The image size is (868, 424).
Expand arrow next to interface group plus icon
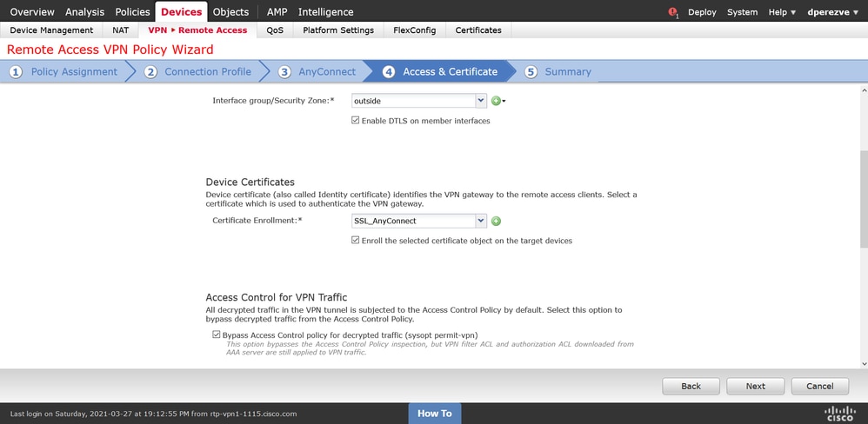(504, 102)
